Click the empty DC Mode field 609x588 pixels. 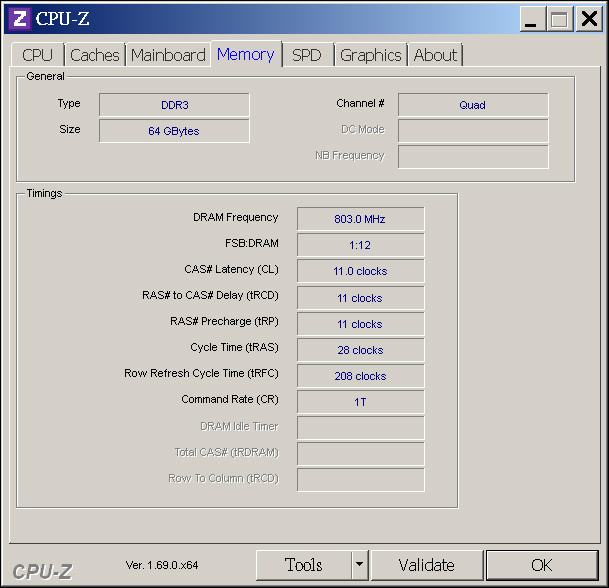(x=473, y=131)
